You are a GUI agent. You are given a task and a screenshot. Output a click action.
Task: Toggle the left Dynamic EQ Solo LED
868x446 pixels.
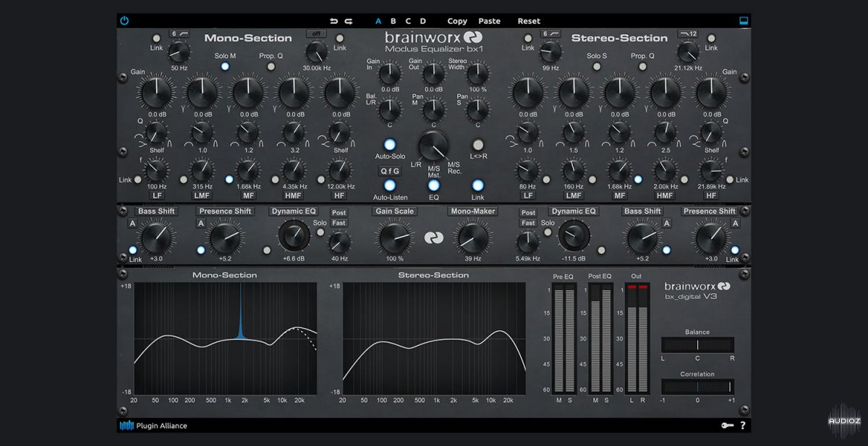tap(322, 233)
